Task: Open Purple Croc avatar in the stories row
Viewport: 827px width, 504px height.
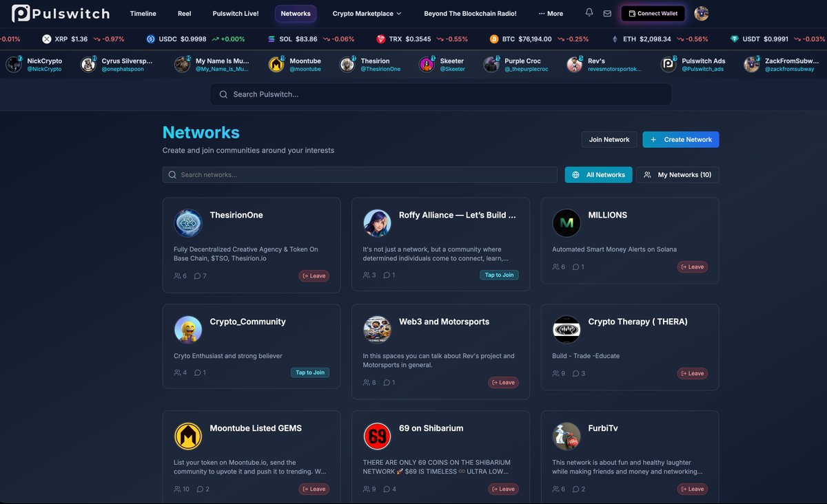Action: pyautogui.click(x=491, y=65)
